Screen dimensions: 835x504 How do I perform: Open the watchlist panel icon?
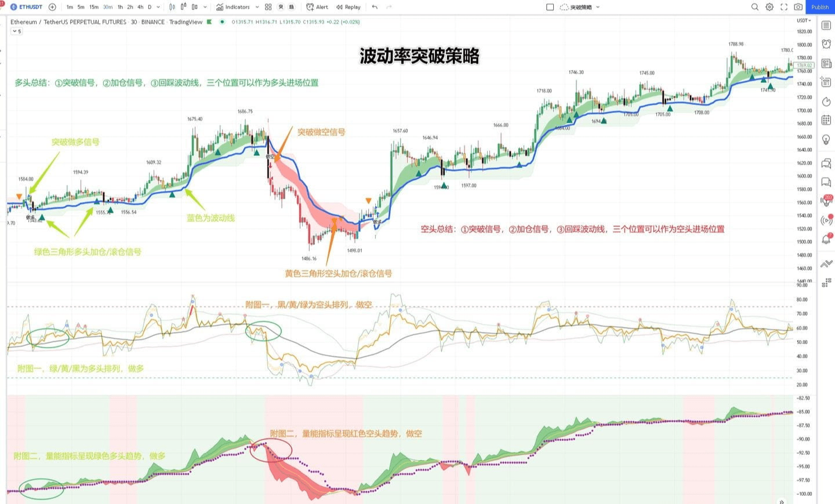coord(826,26)
